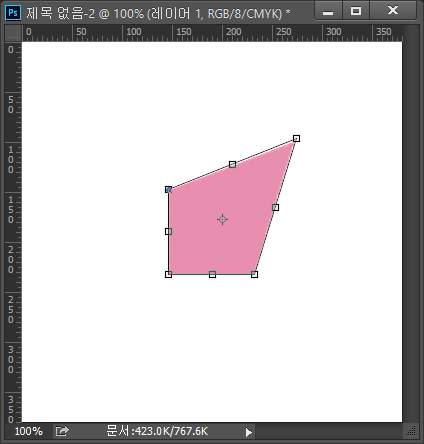Click the document size text 423.0K/767.6K
Image resolution: width=424 pixels, height=444 pixels.
pos(157,431)
